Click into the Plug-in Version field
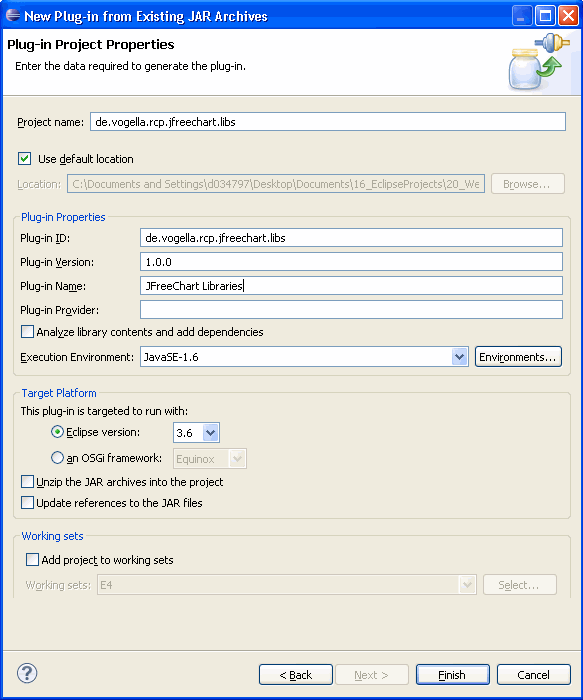This screenshot has height=700, width=583. 351,262
